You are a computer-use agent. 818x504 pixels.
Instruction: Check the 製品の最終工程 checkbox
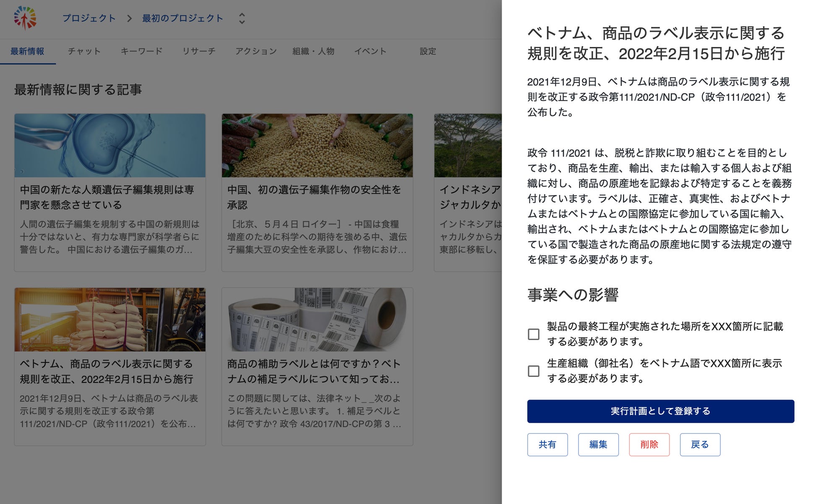pos(533,334)
